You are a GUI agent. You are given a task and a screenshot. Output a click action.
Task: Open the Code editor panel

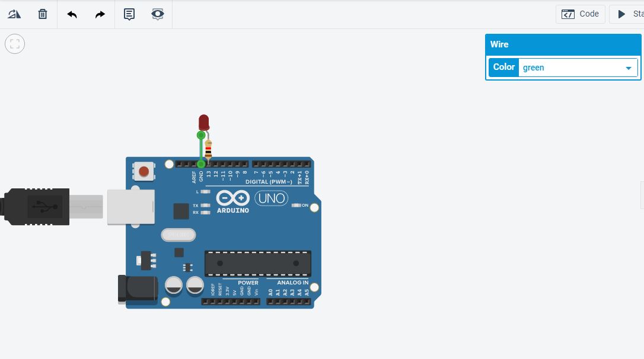[581, 14]
